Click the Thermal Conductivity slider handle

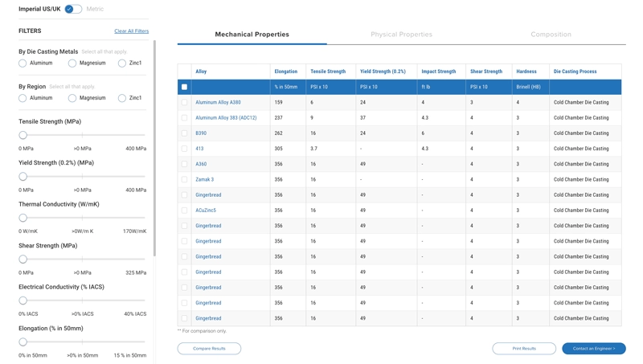tap(23, 218)
